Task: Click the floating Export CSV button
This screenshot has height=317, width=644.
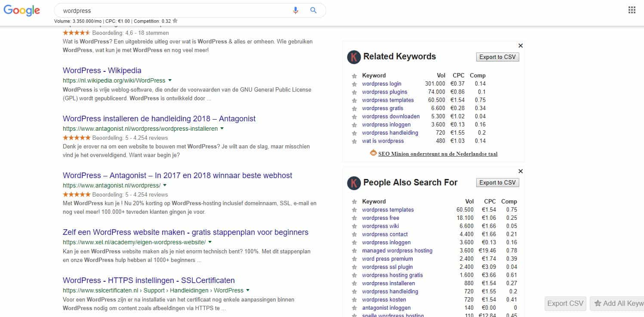Action: (565, 303)
